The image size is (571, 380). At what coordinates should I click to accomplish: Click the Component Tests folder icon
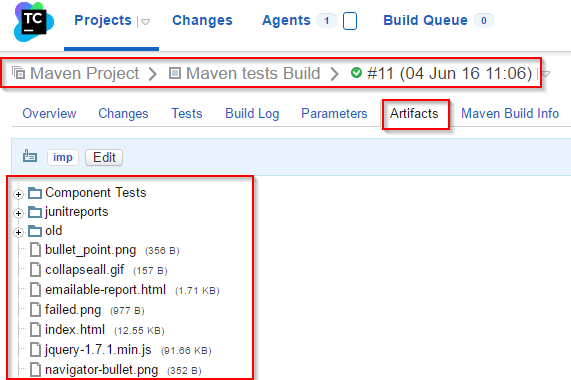[x=35, y=193]
